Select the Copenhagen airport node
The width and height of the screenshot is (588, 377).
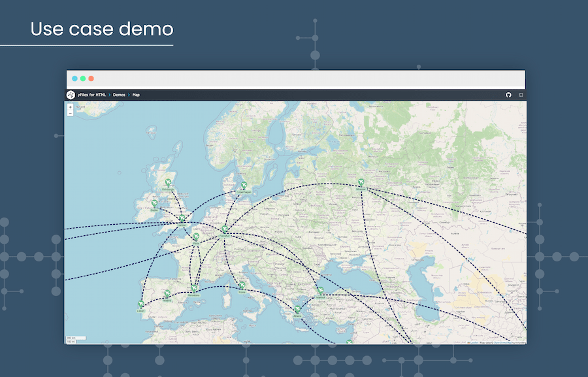coord(244,185)
